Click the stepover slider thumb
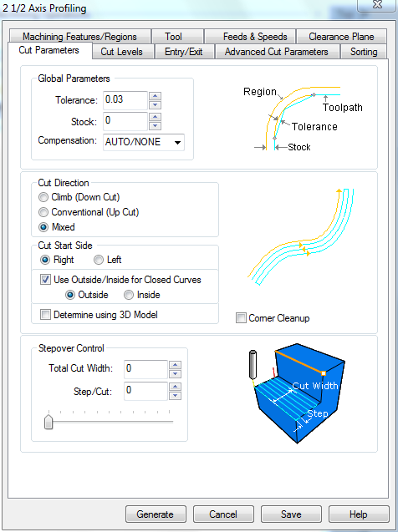 click(x=48, y=422)
